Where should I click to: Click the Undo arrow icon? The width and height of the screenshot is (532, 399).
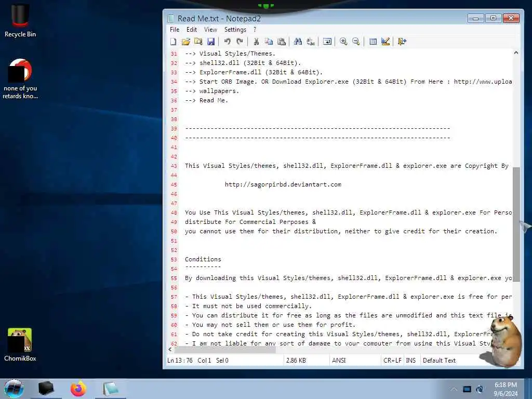(227, 42)
